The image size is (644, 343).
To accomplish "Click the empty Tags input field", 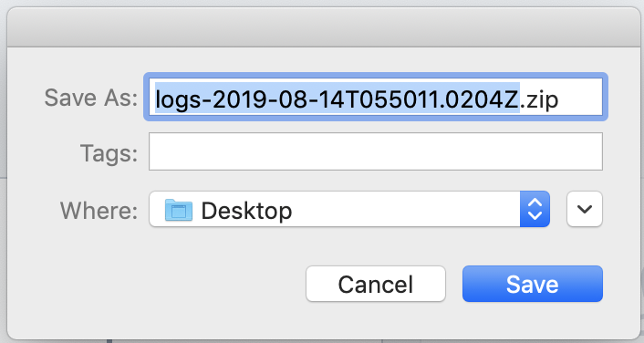I will pyautogui.click(x=376, y=151).
